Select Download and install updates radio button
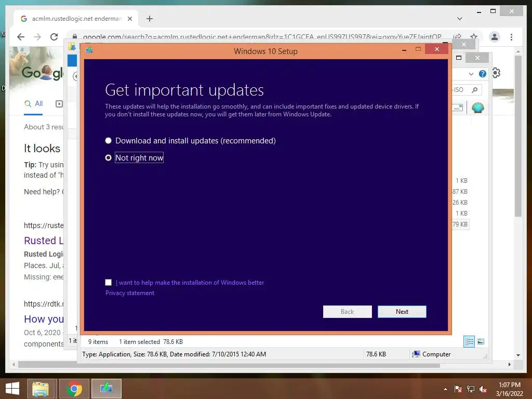Image resolution: width=532 pixels, height=399 pixels. point(108,140)
